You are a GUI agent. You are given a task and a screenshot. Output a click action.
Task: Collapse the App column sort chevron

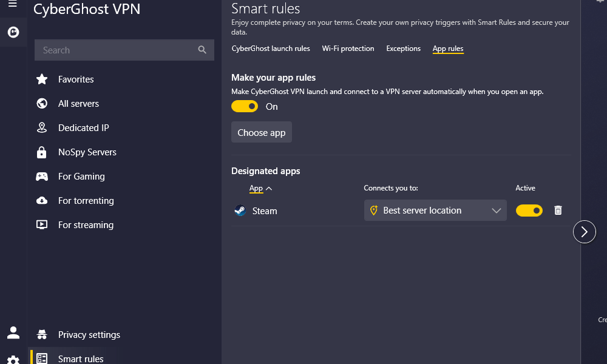click(268, 188)
